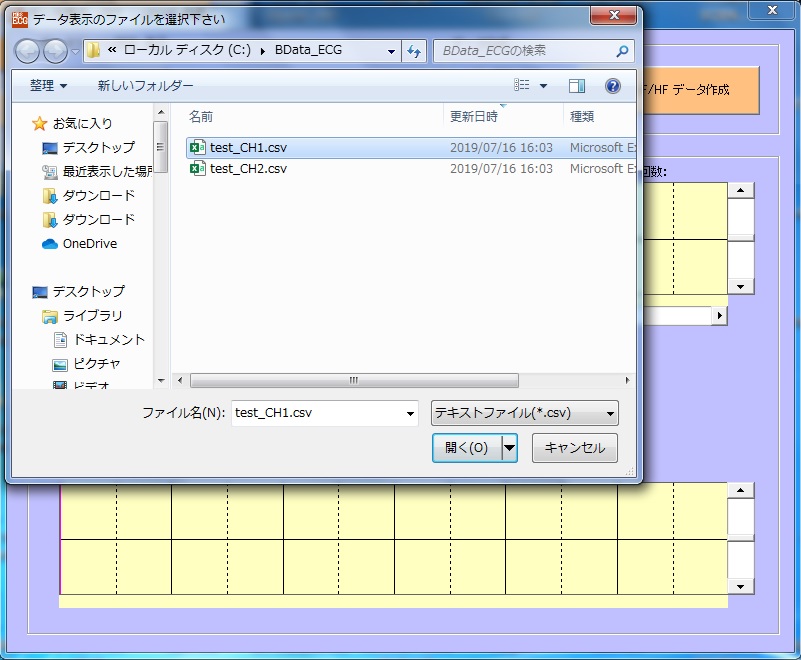Screen dimensions: 801x660
Task: Click the 更新日時 column header
Action: [x=474, y=117]
